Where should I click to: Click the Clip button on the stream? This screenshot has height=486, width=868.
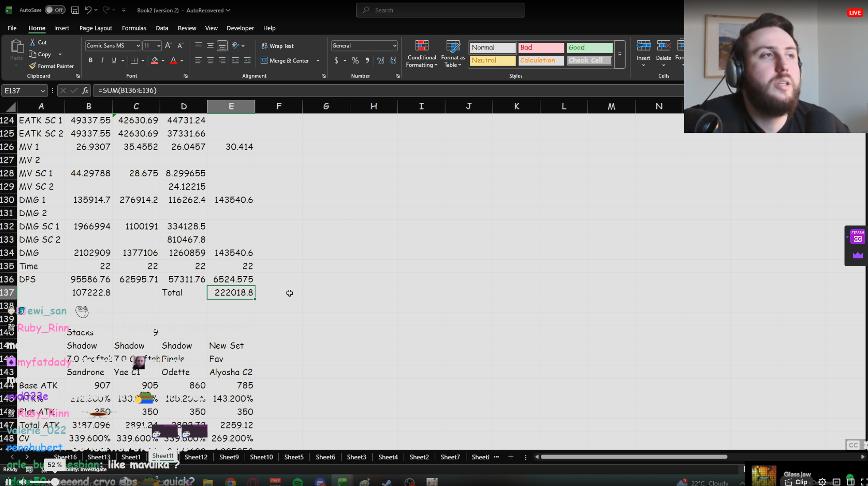click(x=796, y=482)
